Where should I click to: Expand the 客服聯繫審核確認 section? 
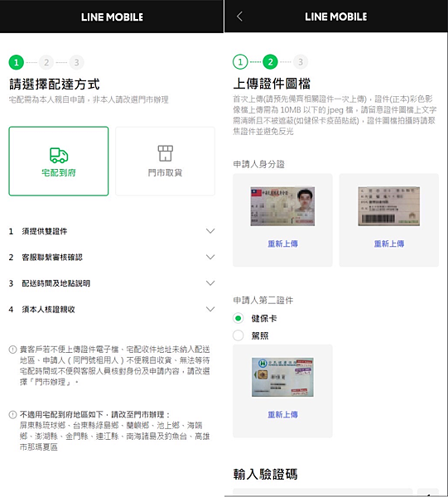(x=112, y=257)
